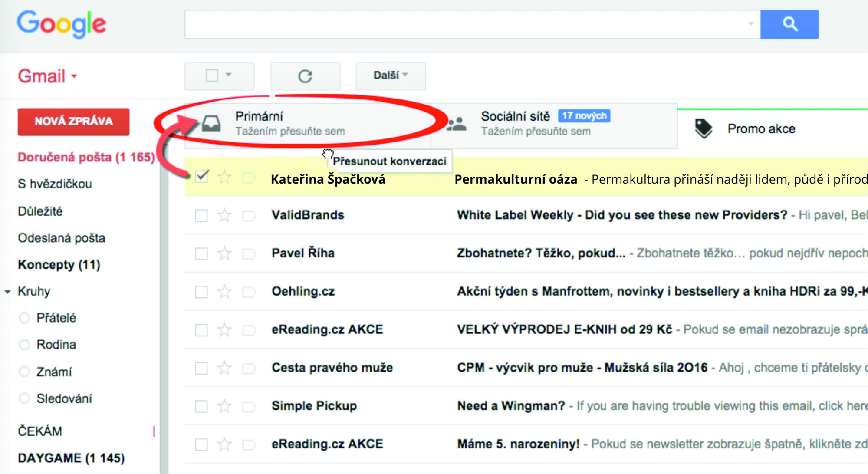Open the DAYGAME label
868x474 pixels.
tap(71, 458)
